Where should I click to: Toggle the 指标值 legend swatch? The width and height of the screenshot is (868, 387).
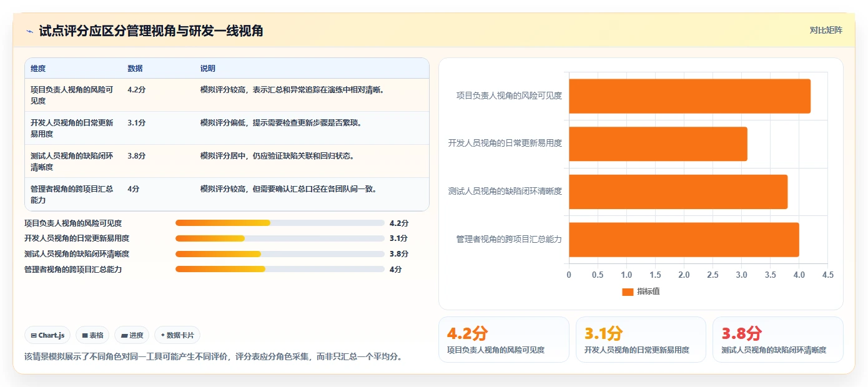[628, 292]
